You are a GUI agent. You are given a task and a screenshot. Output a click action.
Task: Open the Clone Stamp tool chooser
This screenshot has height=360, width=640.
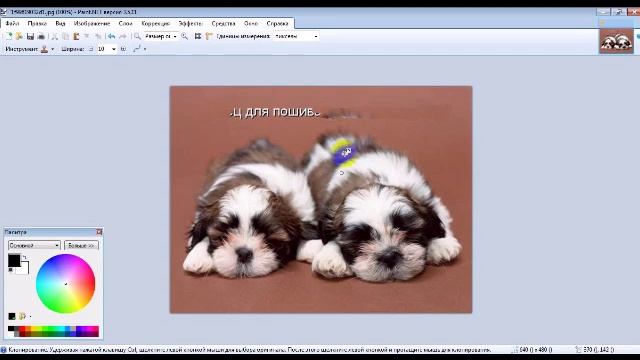47,49
